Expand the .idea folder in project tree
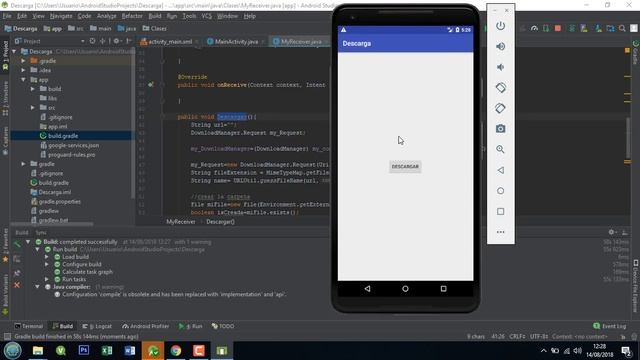Image resolution: width=640 pixels, height=360 pixels. point(23,70)
